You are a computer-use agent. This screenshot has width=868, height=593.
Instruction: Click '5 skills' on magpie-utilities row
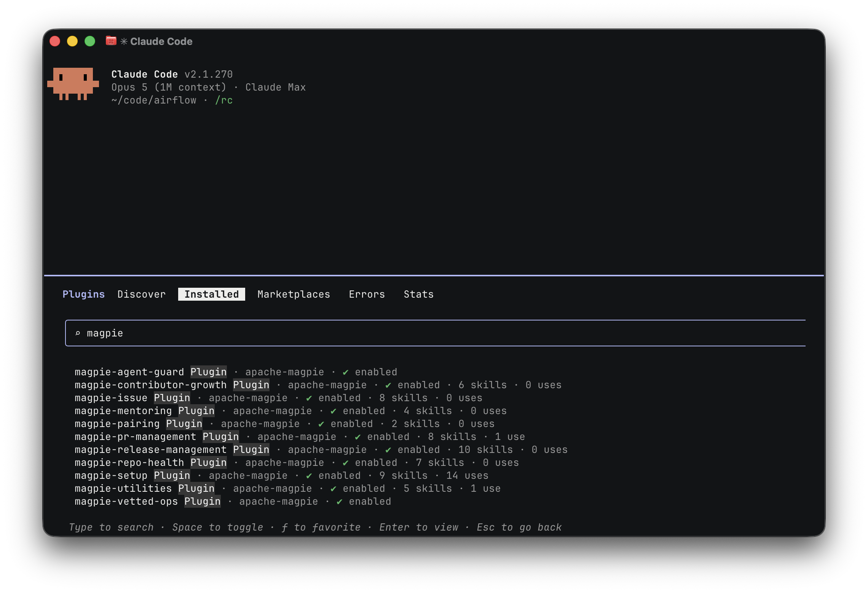pyautogui.click(x=428, y=488)
